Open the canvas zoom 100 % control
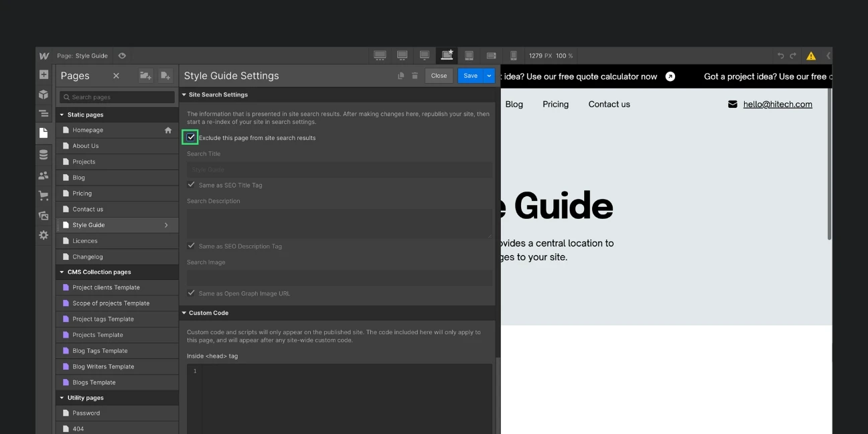This screenshot has width=868, height=434. pyautogui.click(x=565, y=56)
